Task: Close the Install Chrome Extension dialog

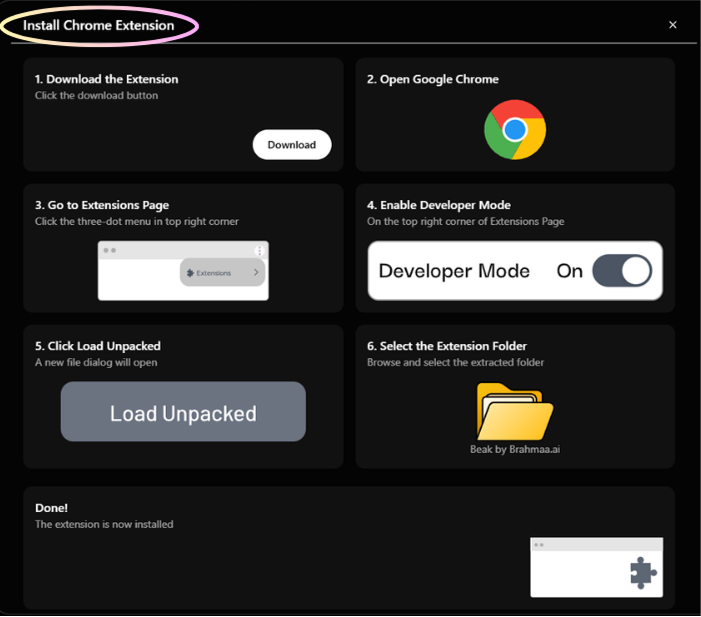Action: pos(672,25)
